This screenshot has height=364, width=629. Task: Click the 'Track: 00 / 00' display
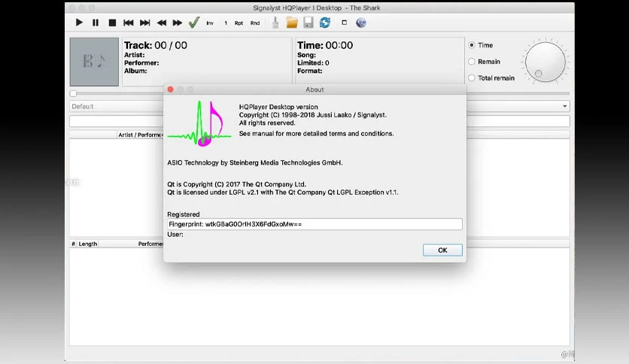pos(156,45)
